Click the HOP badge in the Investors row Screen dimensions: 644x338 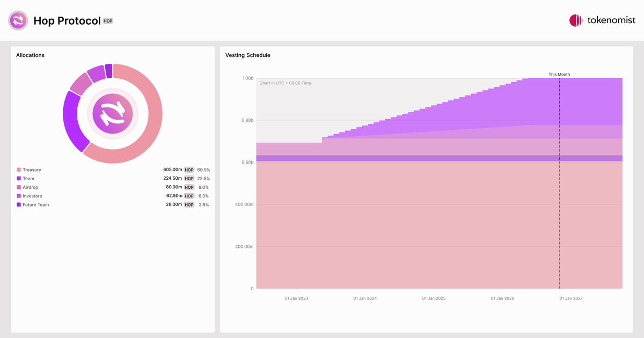point(189,196)
